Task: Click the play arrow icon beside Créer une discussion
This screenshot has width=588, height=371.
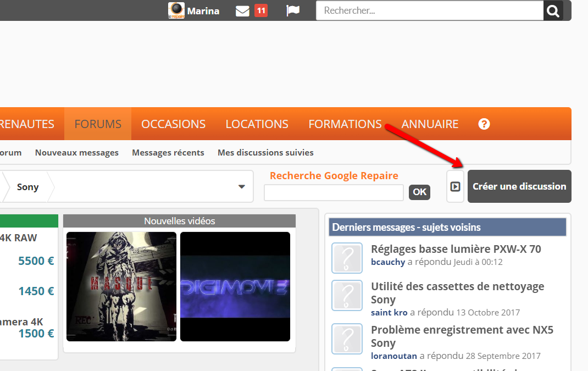Action: (x=455, y=186)
